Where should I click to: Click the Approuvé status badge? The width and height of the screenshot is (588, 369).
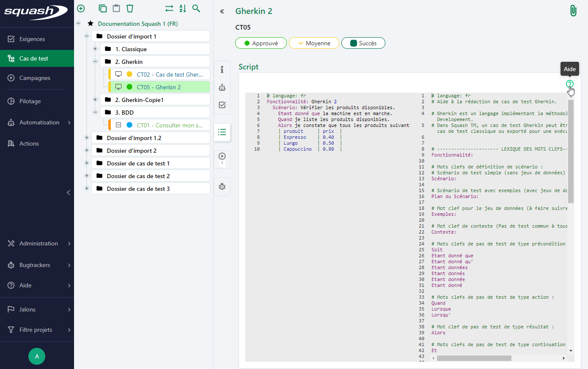tap(261, 43)
